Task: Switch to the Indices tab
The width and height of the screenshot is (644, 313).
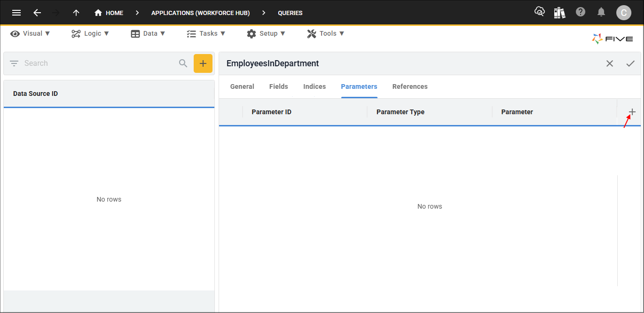Action: click(314, 86)
